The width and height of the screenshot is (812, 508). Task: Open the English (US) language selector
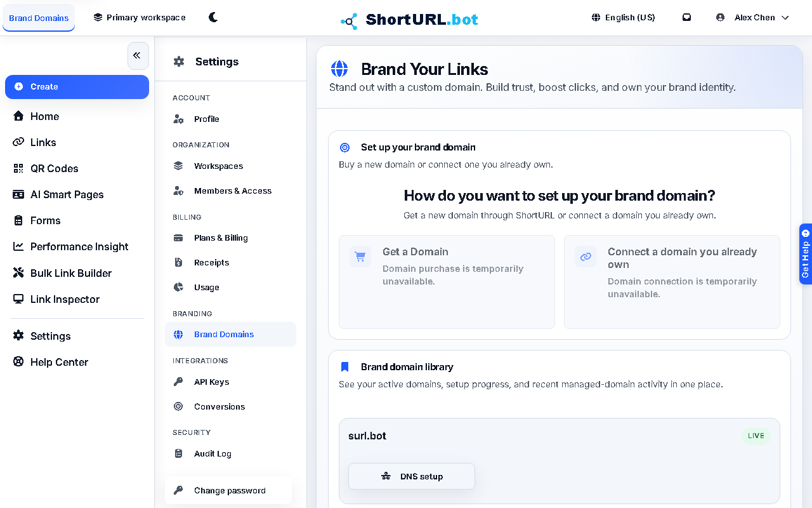click(x=623, y=18)
